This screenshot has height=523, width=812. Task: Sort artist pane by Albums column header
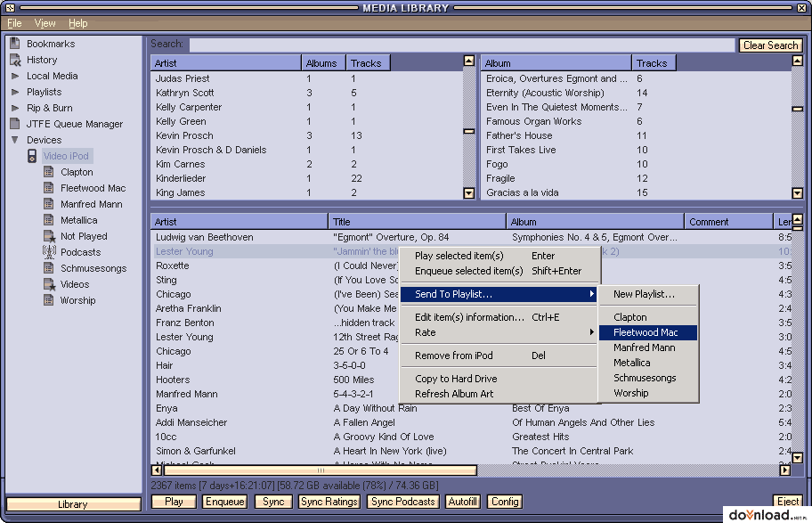click(324, 63)
